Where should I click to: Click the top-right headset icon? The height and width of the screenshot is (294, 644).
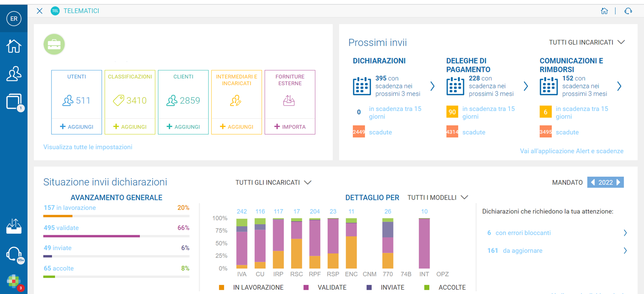(x=628, y=11)
